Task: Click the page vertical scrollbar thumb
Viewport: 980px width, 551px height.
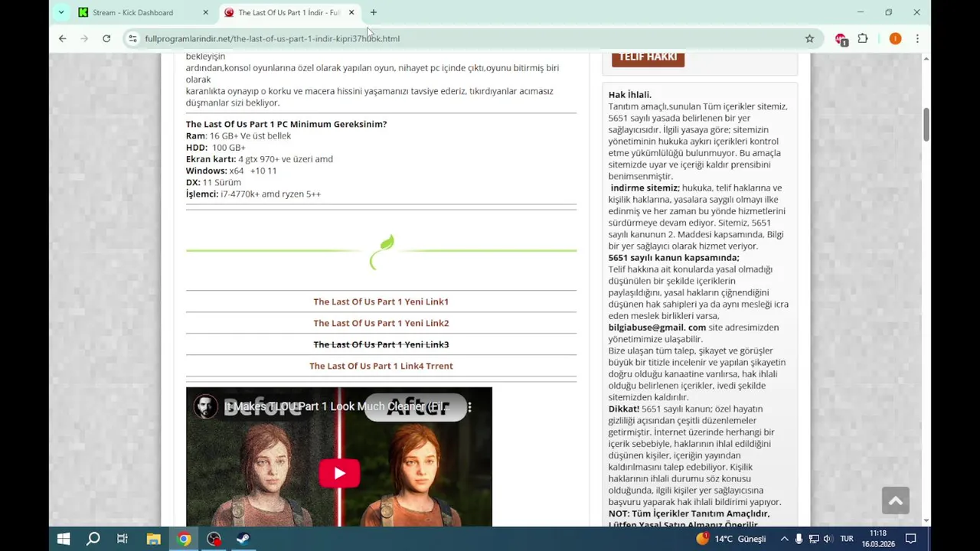Action: point(926,125)
